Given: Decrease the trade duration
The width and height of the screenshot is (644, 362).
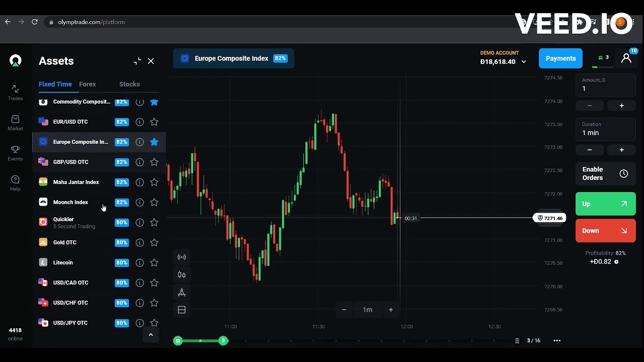Looking at the screenshot, I should point(590,150).
